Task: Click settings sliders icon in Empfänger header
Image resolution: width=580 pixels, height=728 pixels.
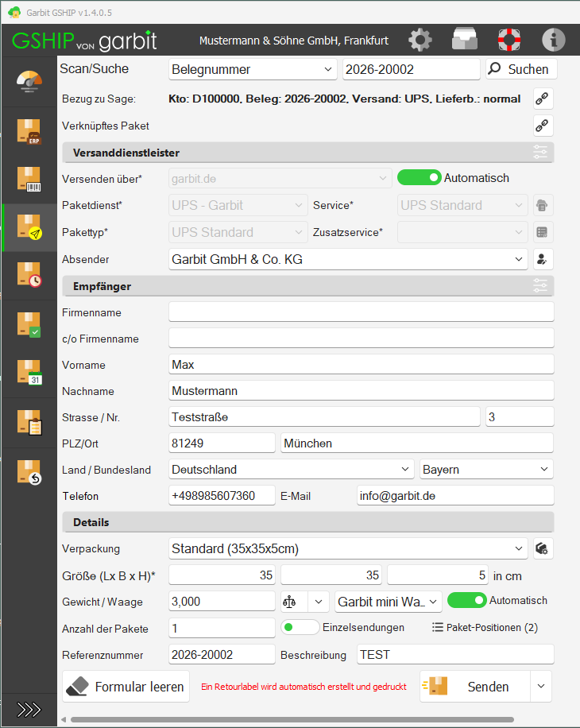Action: [540, 285]
